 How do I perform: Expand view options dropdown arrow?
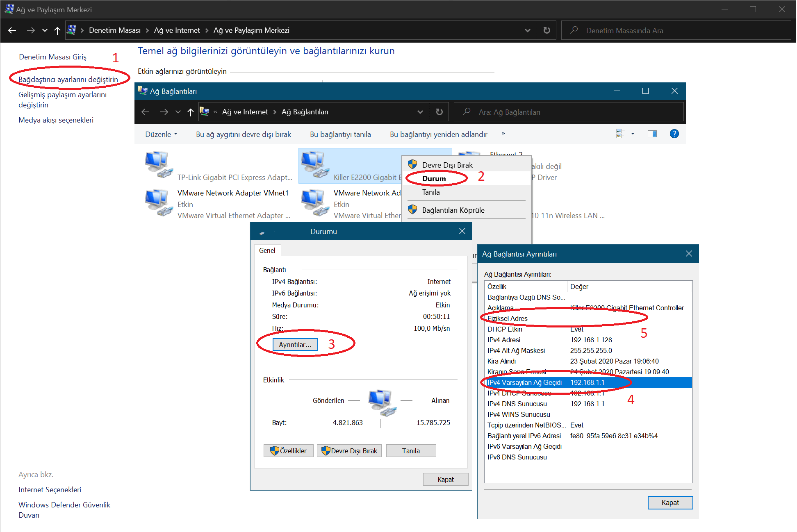click(633, 134)
